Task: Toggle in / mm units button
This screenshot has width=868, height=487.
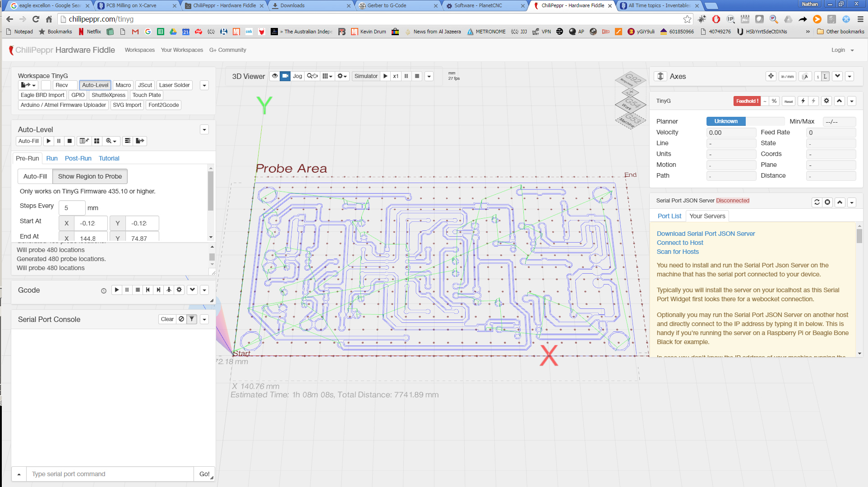Action: click(x=787, y=77)
